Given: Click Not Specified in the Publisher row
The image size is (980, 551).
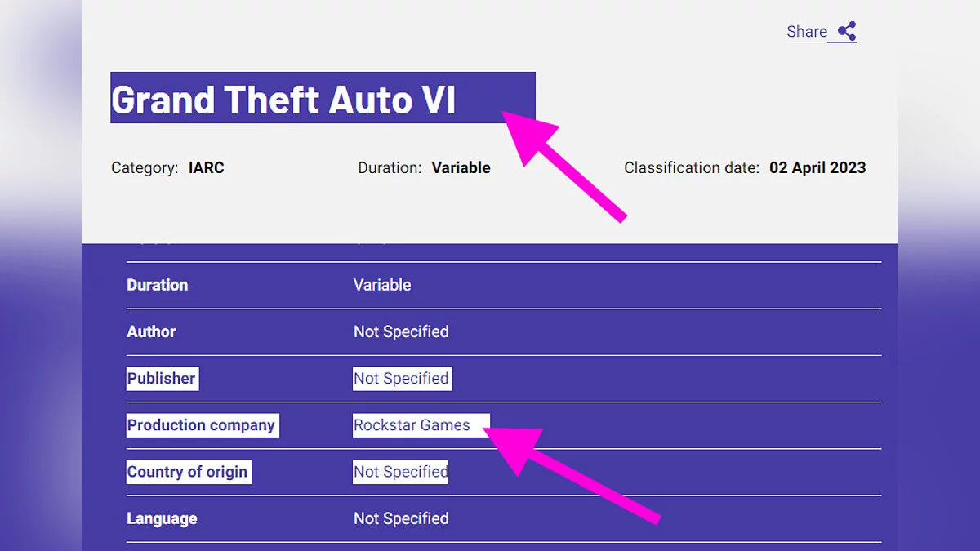Looking at the screenshot, I should pos(400,378).
